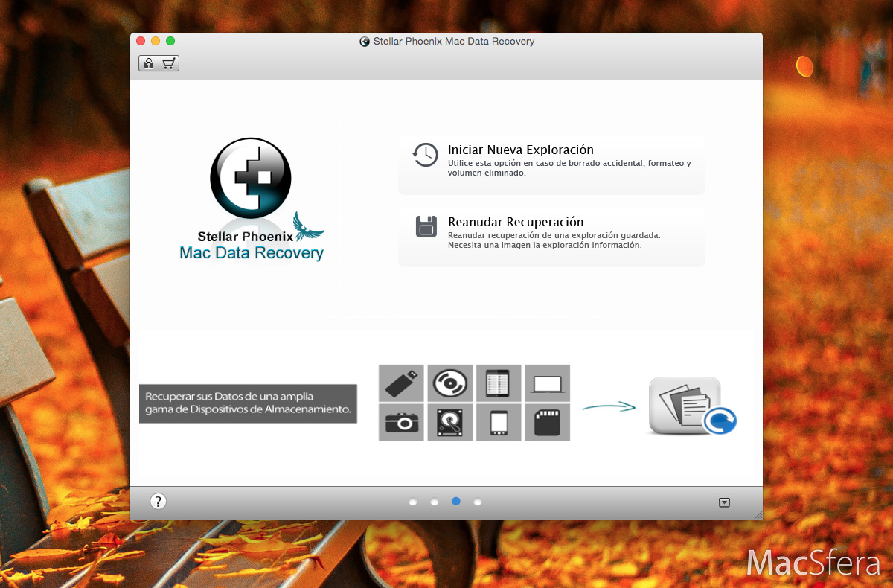Go to second slide page dot
The image size is (893, 588).
tap(435, 502)
